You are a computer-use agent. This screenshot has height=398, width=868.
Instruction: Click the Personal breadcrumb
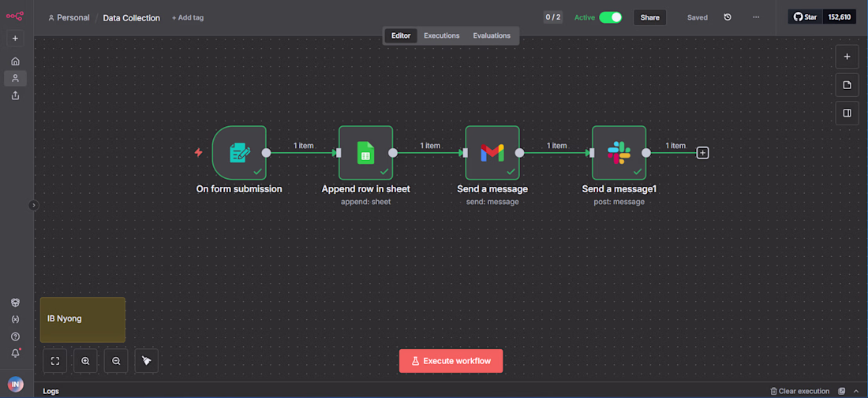click(69, 17)
